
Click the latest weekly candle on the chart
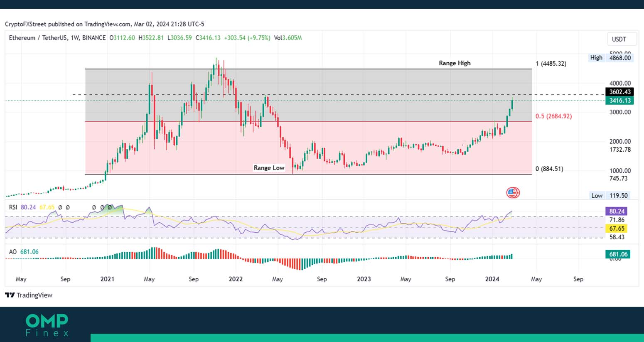(512, 104)
